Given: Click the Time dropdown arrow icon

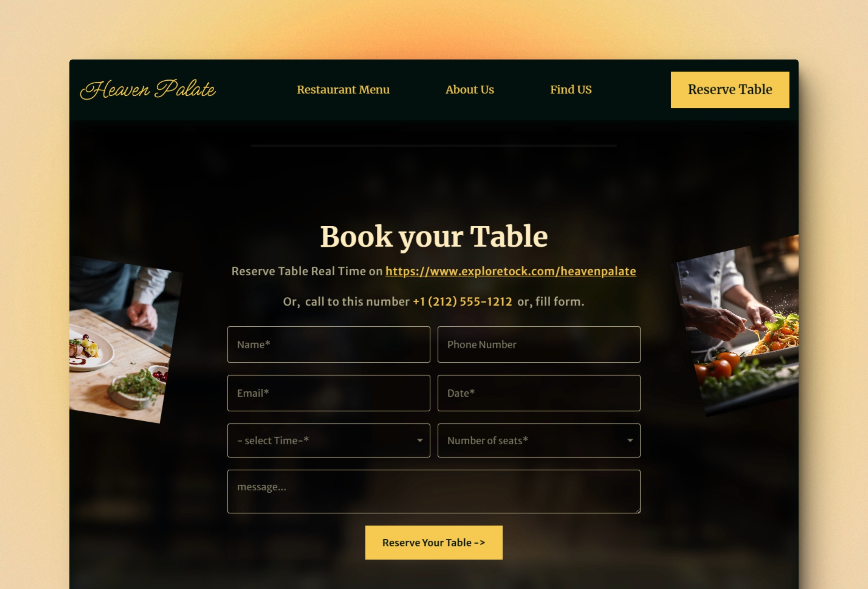Looking at the screenshot, I should (420, 440).
